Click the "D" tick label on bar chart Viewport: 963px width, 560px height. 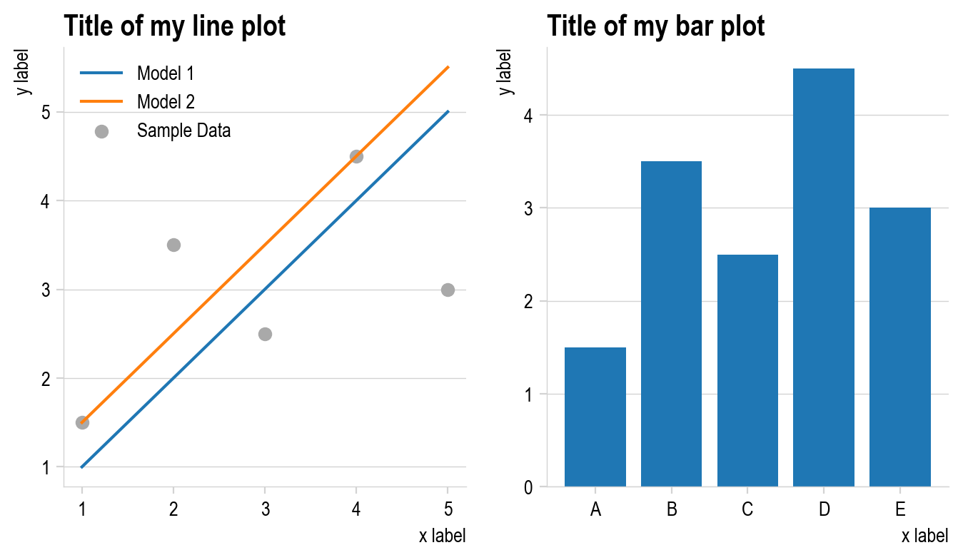[x=824, y=509]
